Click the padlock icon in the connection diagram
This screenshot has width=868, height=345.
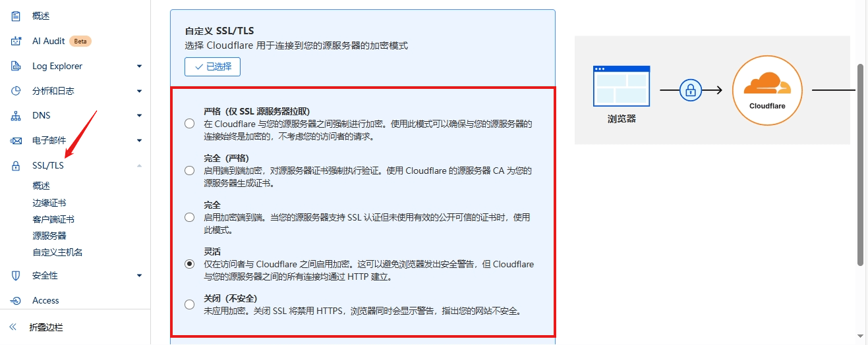point(691,90)
